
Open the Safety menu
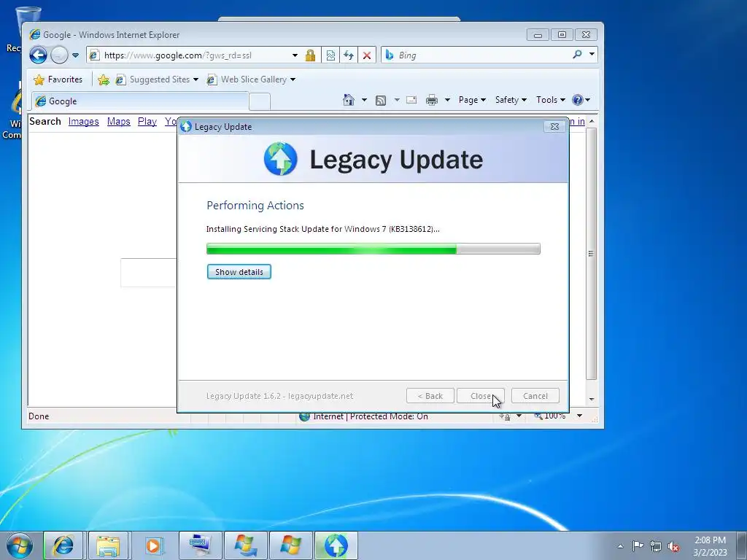pos(511,100)
